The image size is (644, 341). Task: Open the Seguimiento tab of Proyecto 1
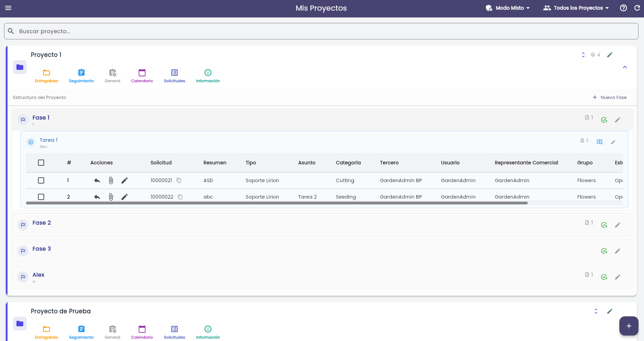(81, 76)
